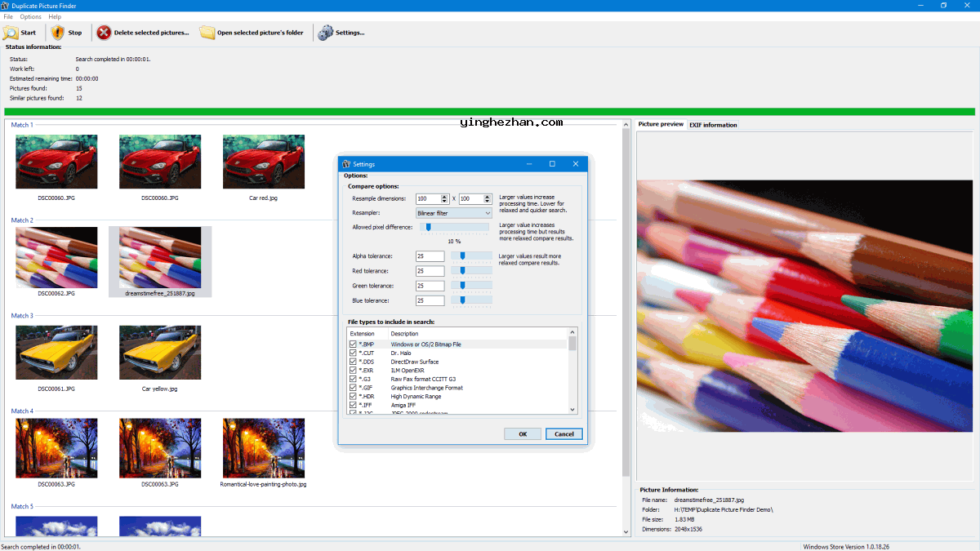The height and width of the screenshot is (551, 980).
Task: Click the first Resample dimensions spinner arrows
Action: click(x=444, y=198)
